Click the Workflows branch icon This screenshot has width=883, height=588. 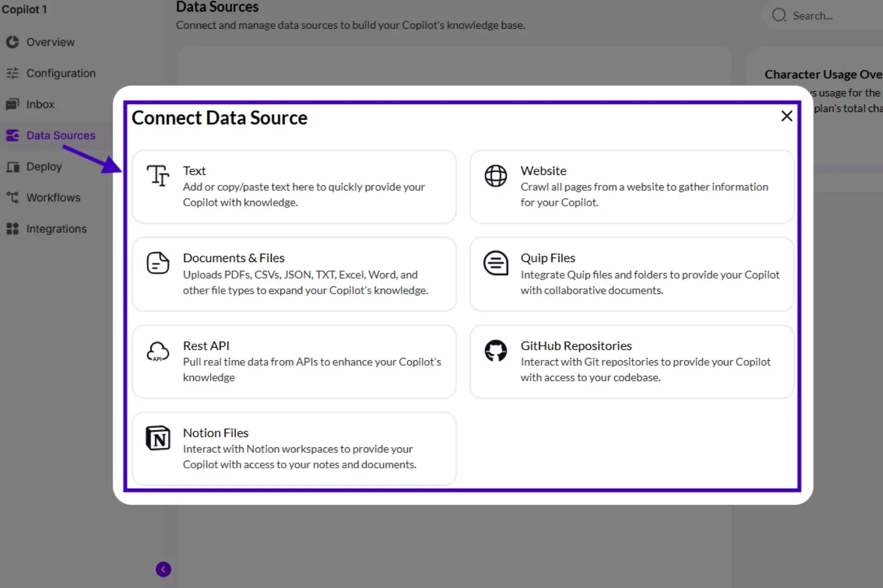pos(12,197)
